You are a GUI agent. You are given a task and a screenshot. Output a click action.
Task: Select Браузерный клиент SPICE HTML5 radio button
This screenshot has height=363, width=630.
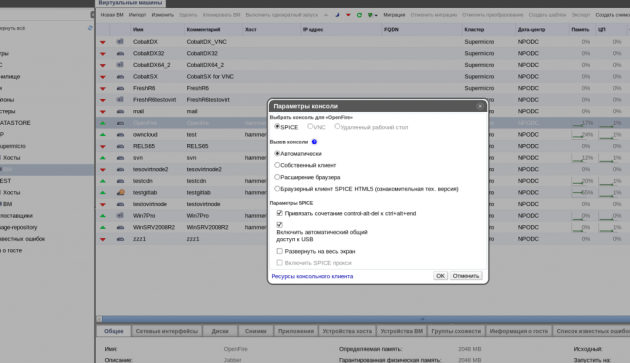pyautogui.click(x=277, y=189)
